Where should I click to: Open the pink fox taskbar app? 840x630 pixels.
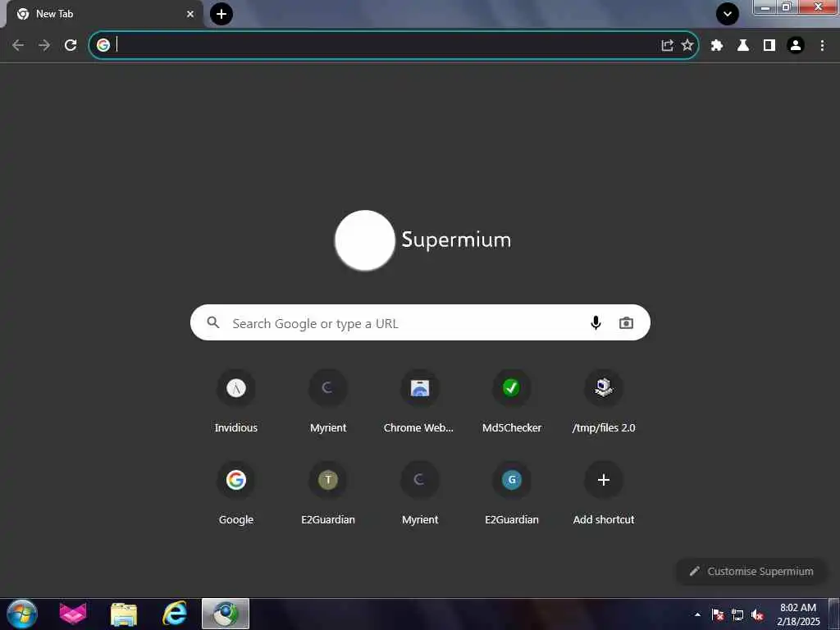click(x=73, y=614)
